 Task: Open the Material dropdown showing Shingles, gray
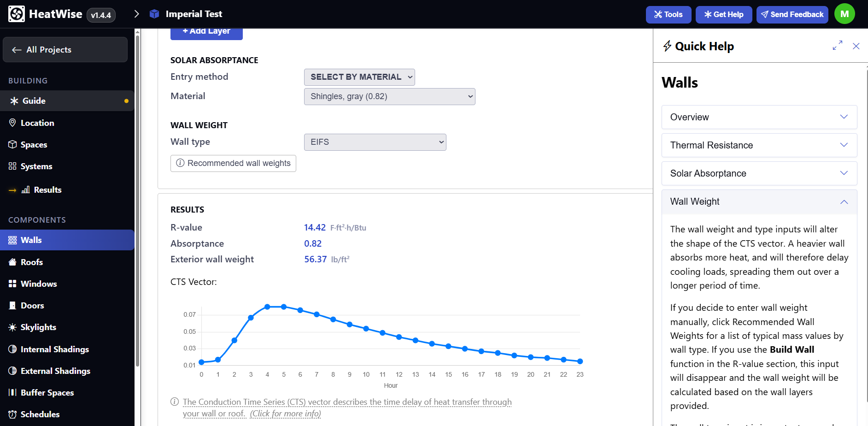click(389, 96)
